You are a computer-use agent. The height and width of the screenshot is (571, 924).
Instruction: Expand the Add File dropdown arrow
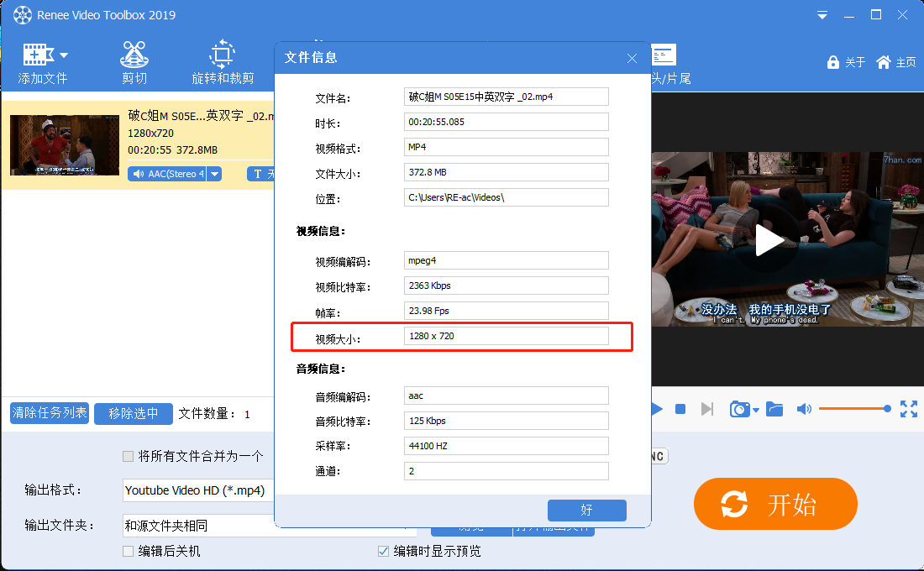pyautogui.click(x=64, y=55)
